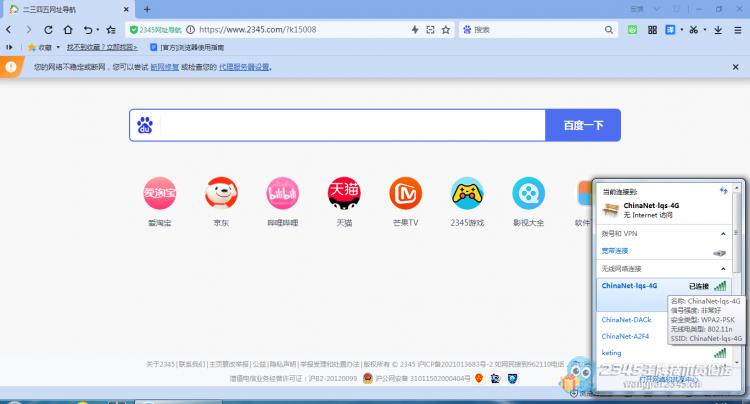Go forward to the next page
The image size is (750, 404).
point(29,30)
